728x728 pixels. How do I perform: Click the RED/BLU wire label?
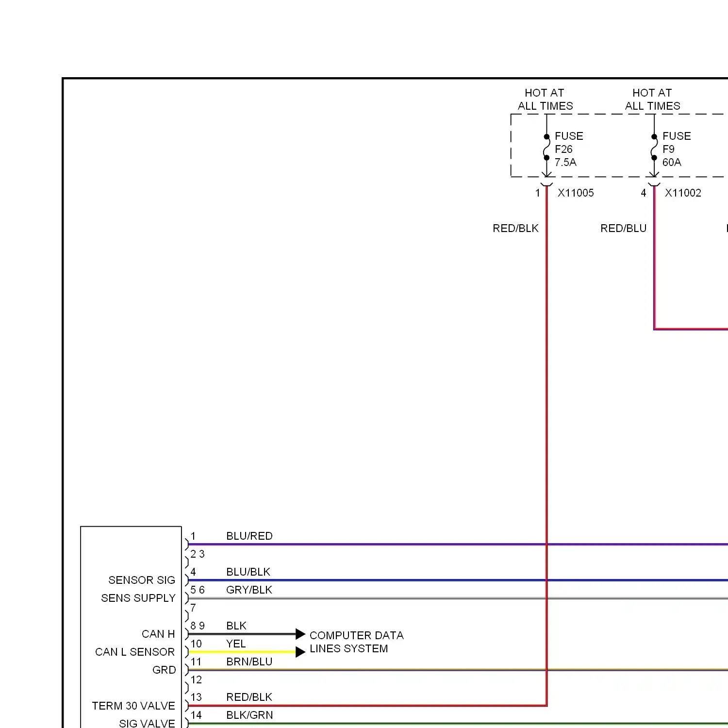pos(623,228)
